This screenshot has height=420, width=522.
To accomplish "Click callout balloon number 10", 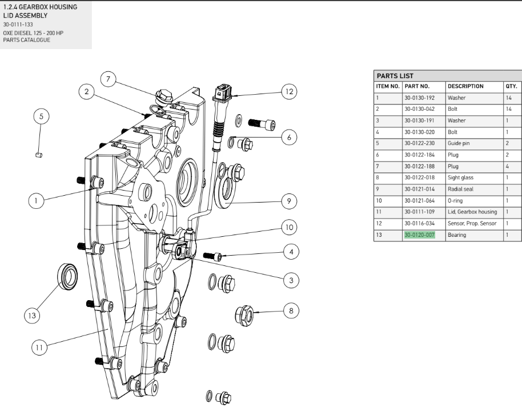I will tap(289, 228).
